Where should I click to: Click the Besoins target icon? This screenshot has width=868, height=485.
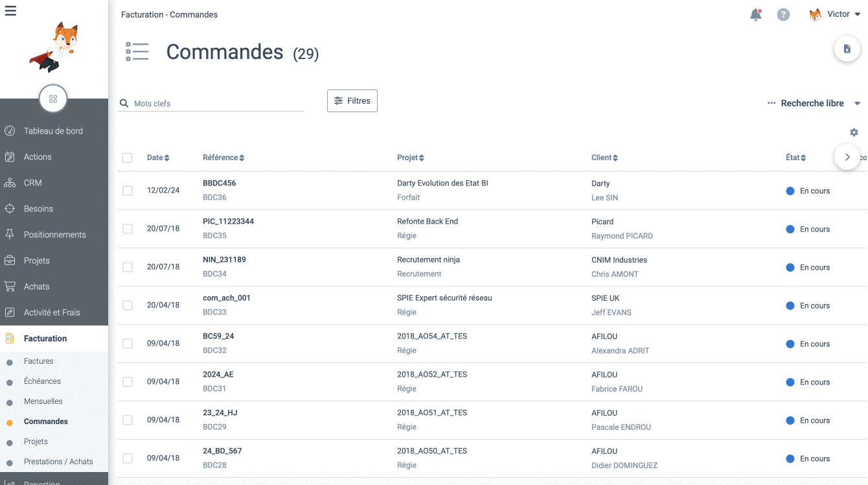point(10,209)
